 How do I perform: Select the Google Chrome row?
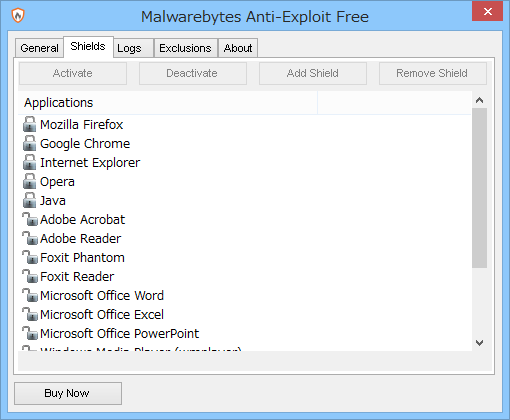pos(245,143)
